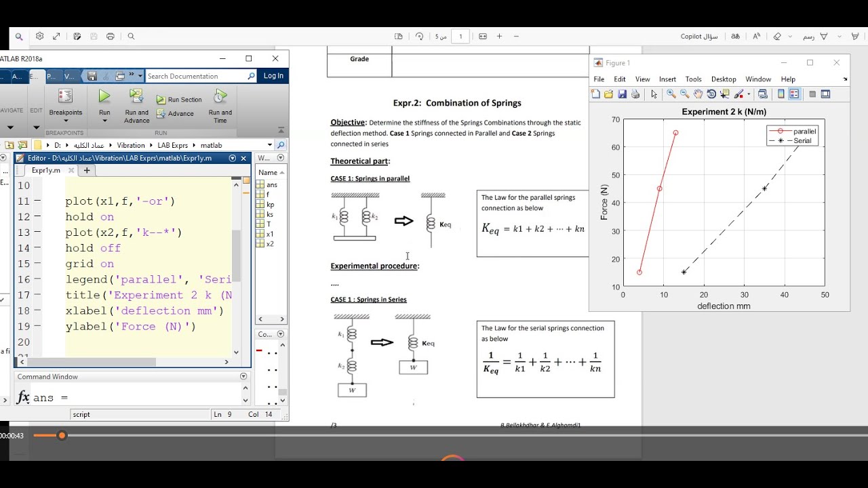Click save icon in MATLAB quick access toolbar
Screen dimensions: 868x488
coord(92,76)
